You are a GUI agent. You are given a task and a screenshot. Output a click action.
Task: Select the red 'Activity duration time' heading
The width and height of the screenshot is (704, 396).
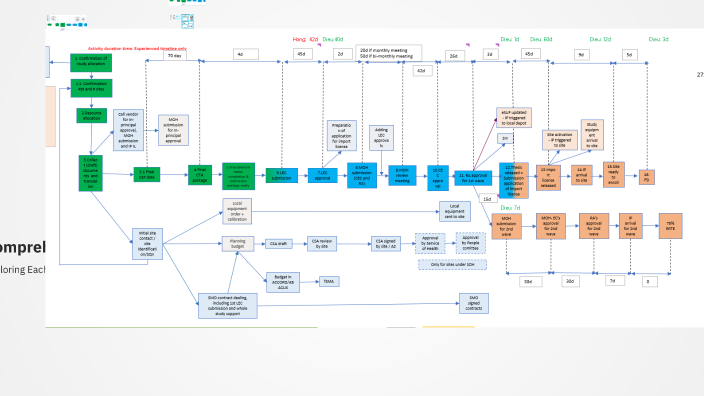137,48
